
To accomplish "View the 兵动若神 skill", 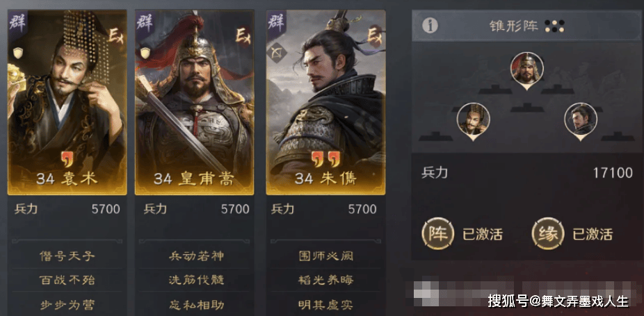I will (196, 256).
